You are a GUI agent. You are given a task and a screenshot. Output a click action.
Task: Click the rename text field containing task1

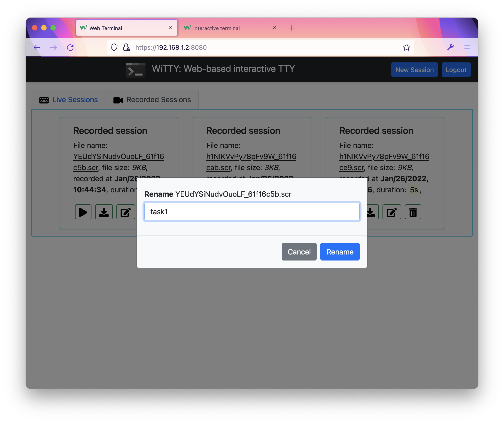[252, 212]
